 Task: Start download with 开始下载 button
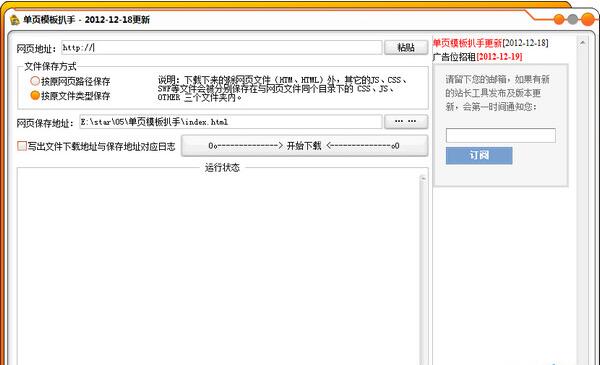pyautogui.click(x=304, y=145)
